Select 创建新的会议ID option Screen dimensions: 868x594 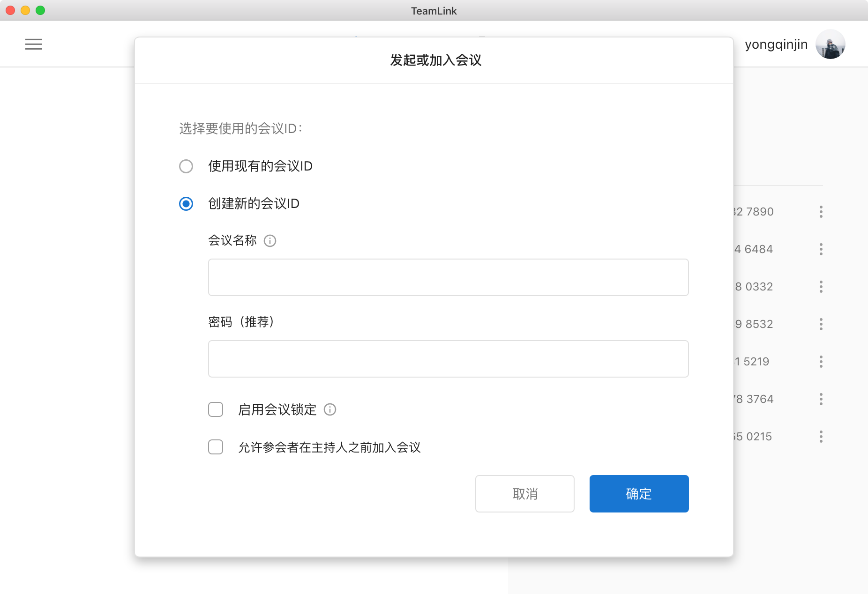tap(186, 204)
